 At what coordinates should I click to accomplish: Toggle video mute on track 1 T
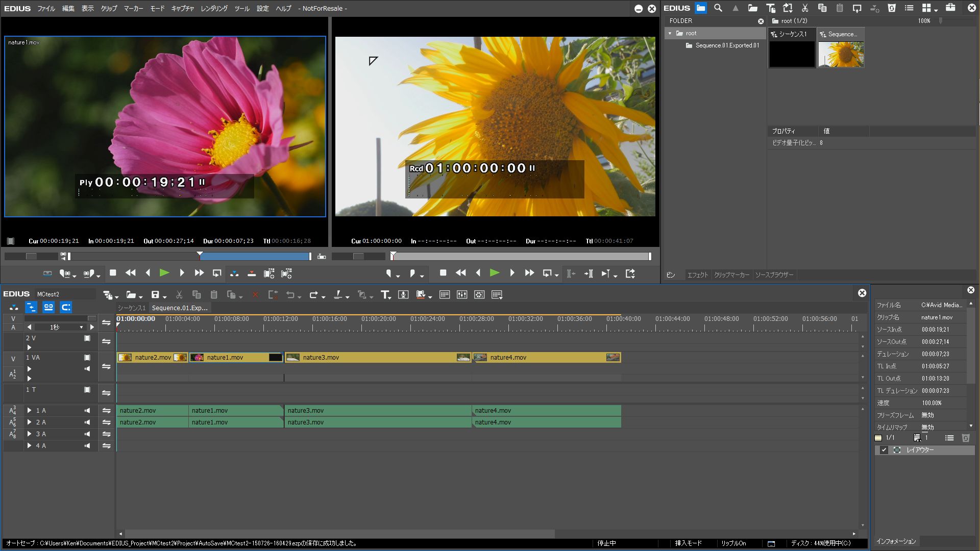pos(87,390)
